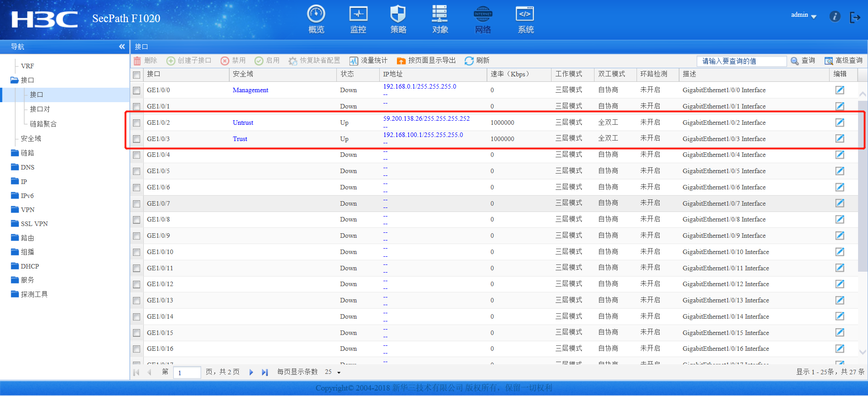Click the 刷新 refresh icon in toolbar

tap(469, 61)
